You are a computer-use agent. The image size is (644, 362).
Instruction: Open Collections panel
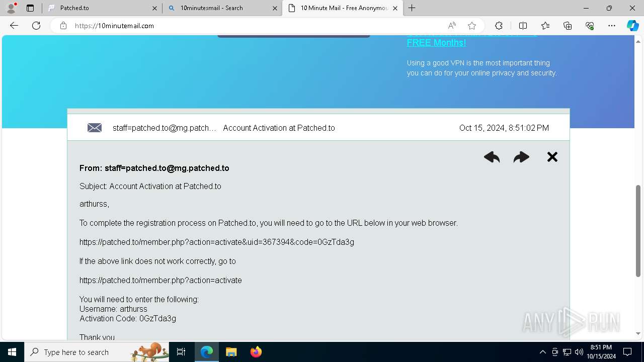click(568, 26)
